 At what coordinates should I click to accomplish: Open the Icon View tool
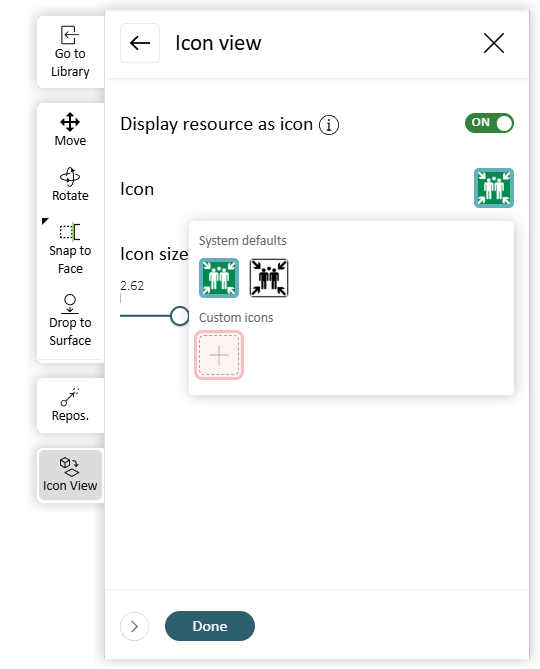(70, 475)
